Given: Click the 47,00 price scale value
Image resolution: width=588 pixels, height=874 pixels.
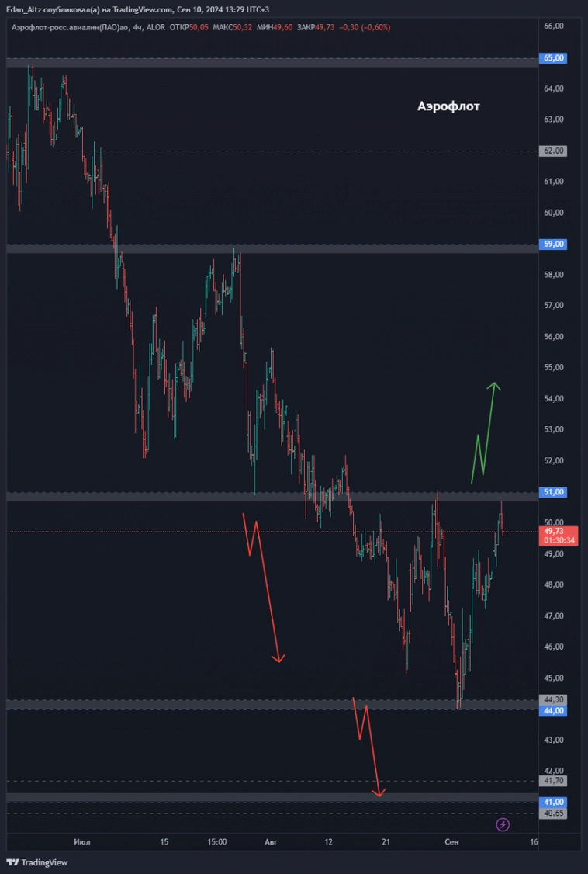Looking at the screenshot, I should 555,616.
